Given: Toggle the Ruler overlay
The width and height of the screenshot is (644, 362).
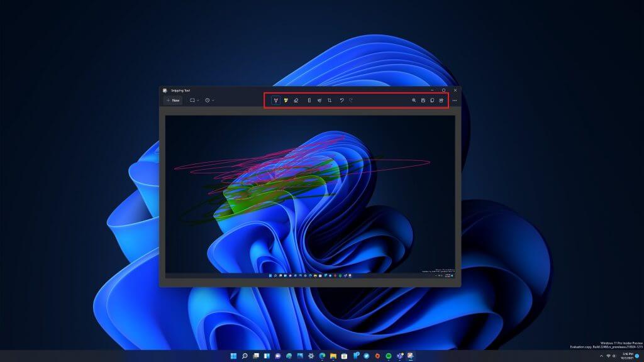Looking at the screenshot, I should click(x=309, y=100).
